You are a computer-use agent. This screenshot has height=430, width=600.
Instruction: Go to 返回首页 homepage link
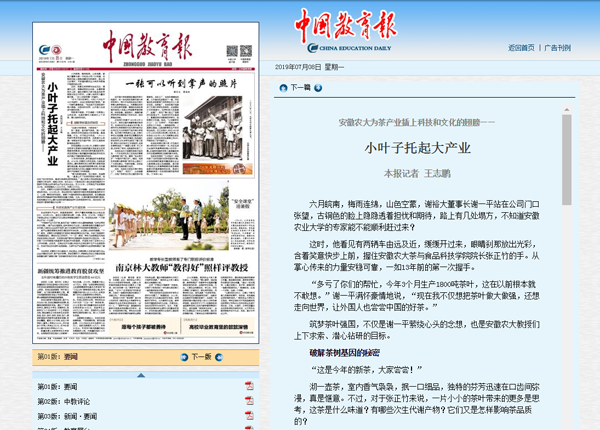coord(522,47)
